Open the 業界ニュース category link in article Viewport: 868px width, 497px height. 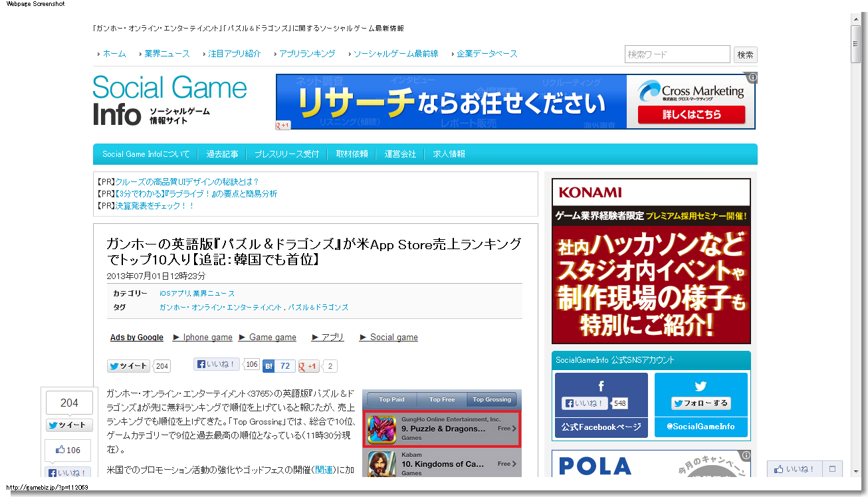[214, 293]
